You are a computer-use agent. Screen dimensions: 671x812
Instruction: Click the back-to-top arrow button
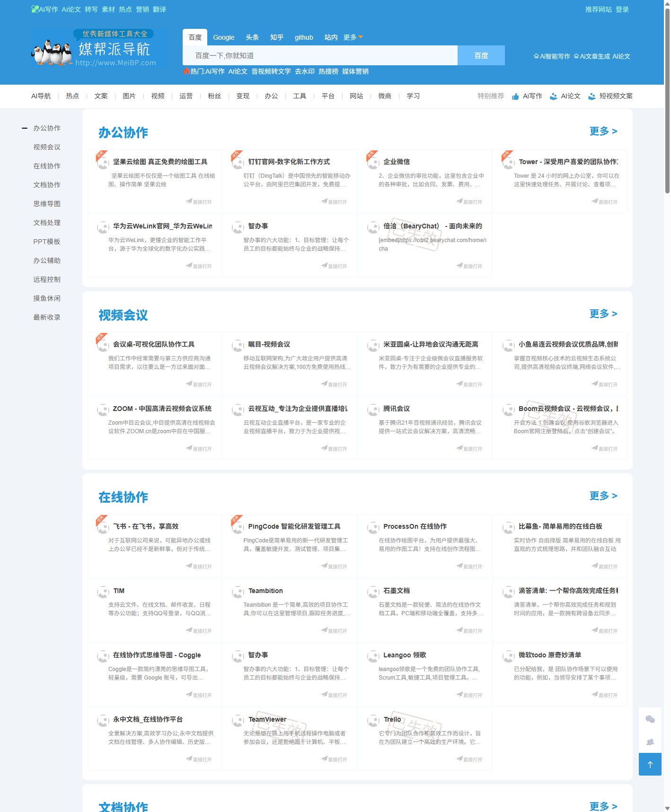(x=650, y=764)
